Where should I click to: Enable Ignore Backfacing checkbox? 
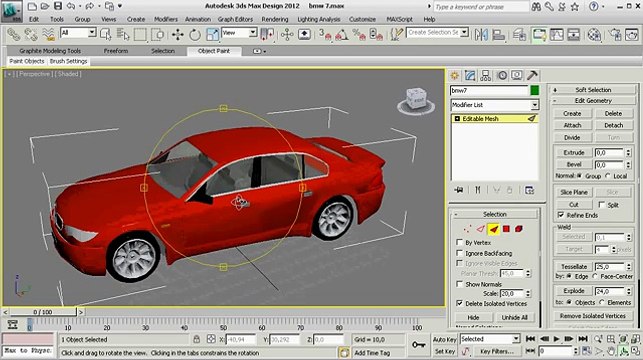[460, 253]
